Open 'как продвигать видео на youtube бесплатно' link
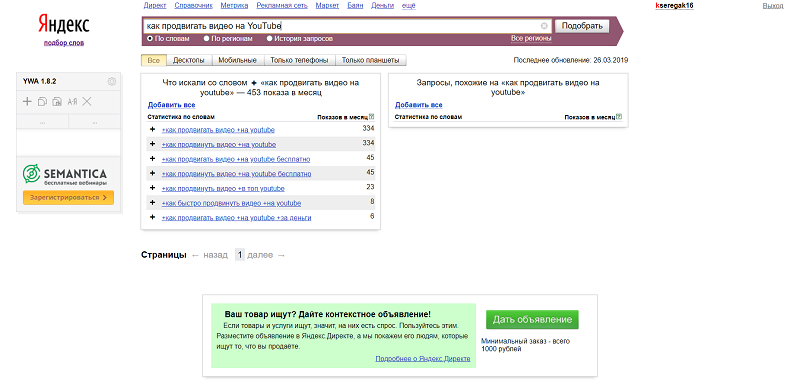 (236, 159)
